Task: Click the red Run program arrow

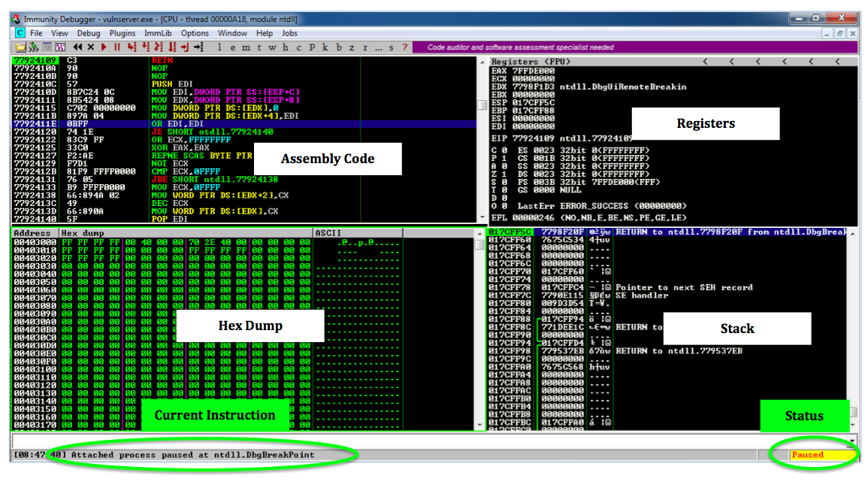Action: 104,47
